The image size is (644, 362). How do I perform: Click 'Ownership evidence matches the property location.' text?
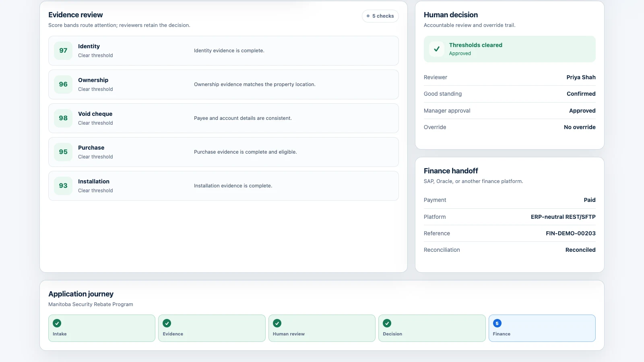[x=255, y=84]
